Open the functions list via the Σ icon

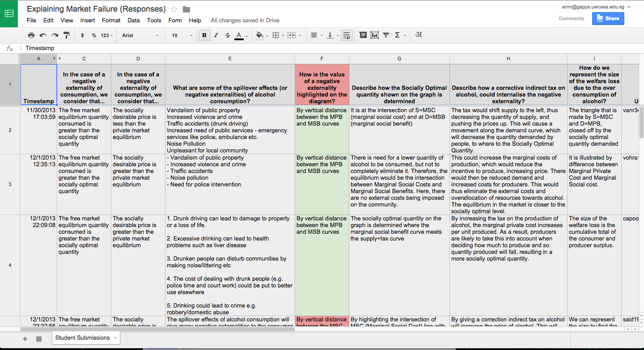pos(397,35)
